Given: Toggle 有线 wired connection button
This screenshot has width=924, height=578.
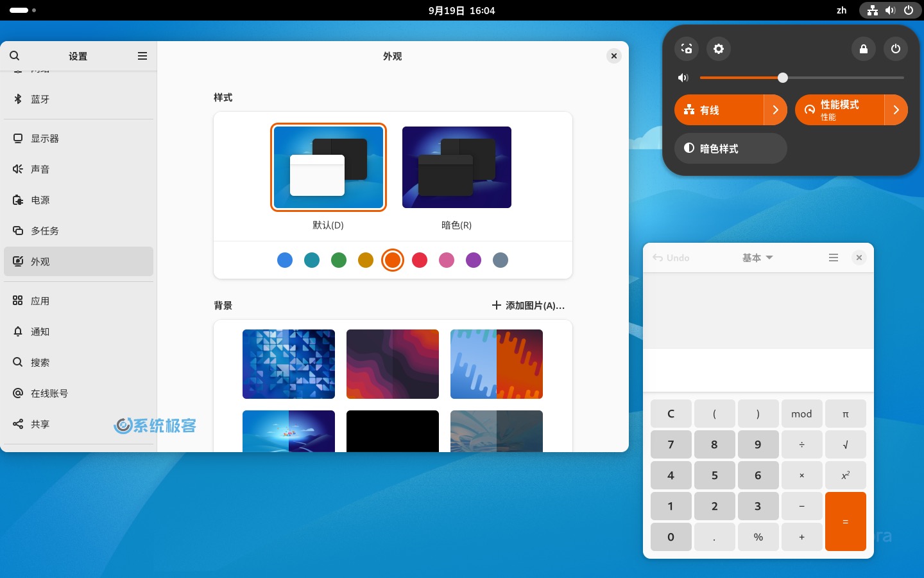Looking at the screenshot, I should [x=719, y=110].
